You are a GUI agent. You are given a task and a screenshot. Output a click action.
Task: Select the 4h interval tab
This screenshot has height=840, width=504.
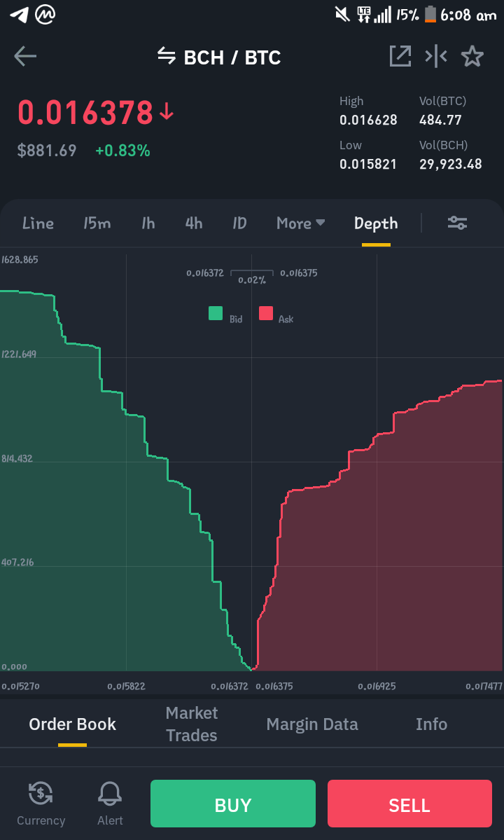tap(194, 223)
